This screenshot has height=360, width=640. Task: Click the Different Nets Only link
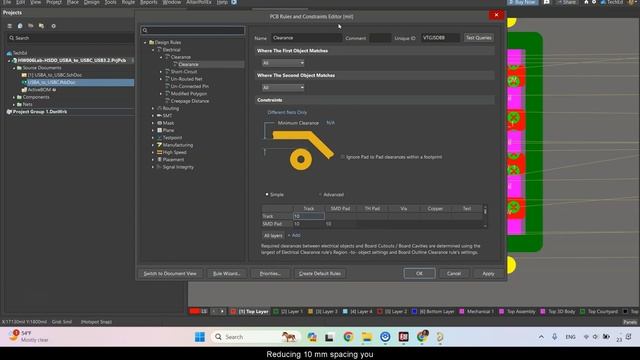pos(287,112)
